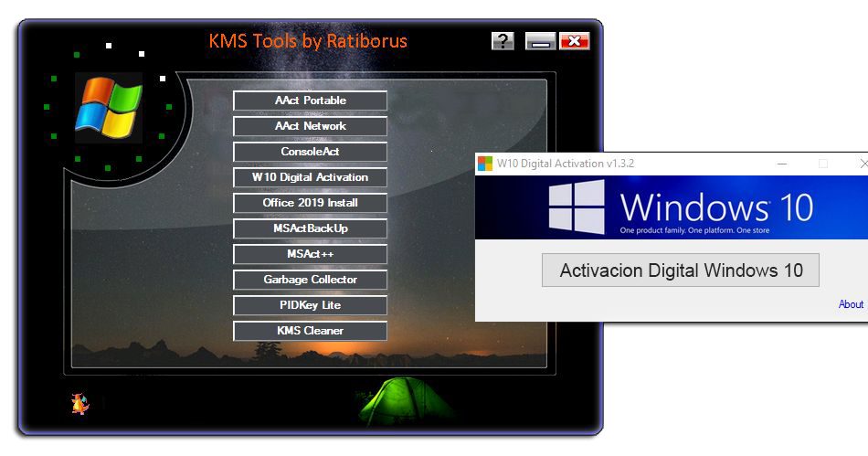This screenshot has height=456, width=868.
Task: Open the AAct Portable tool
Action: (310, 101)
